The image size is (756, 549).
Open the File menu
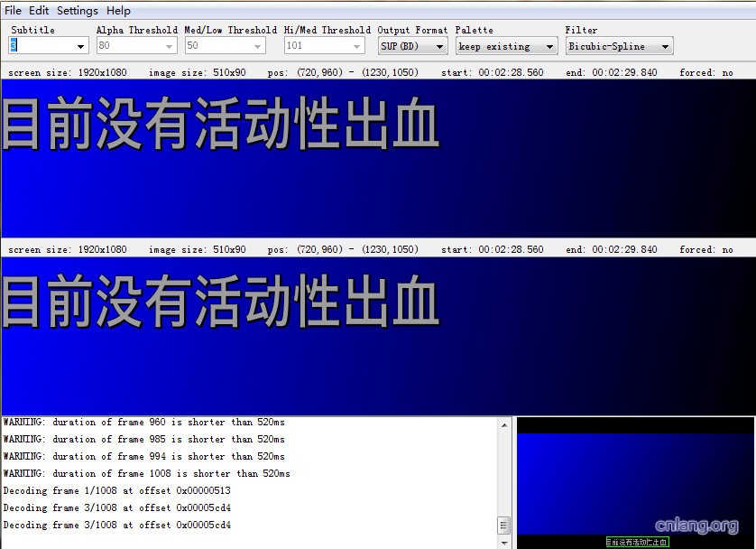(x=13, y=11)
